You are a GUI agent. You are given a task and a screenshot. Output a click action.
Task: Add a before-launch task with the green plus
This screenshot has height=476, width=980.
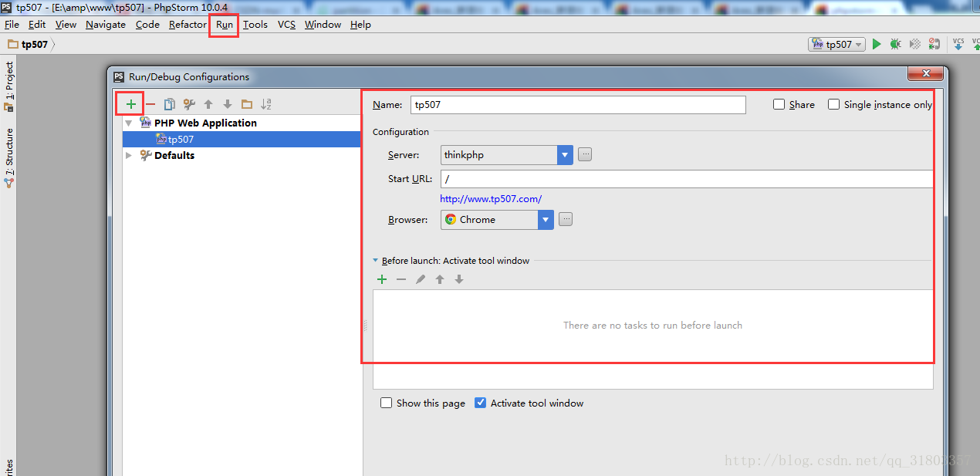pyautogui.click(x=382, y=279)
